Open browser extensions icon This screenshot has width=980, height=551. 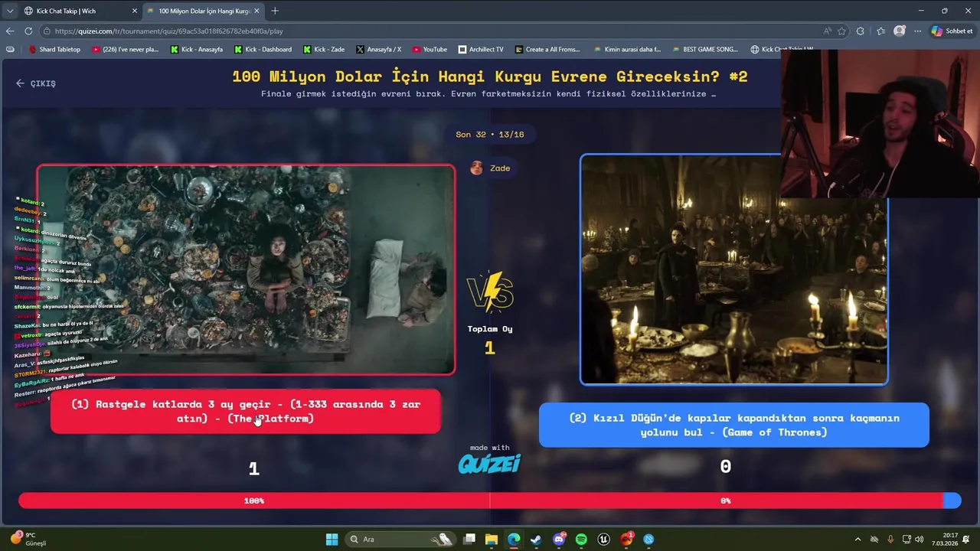click(861, 31)
